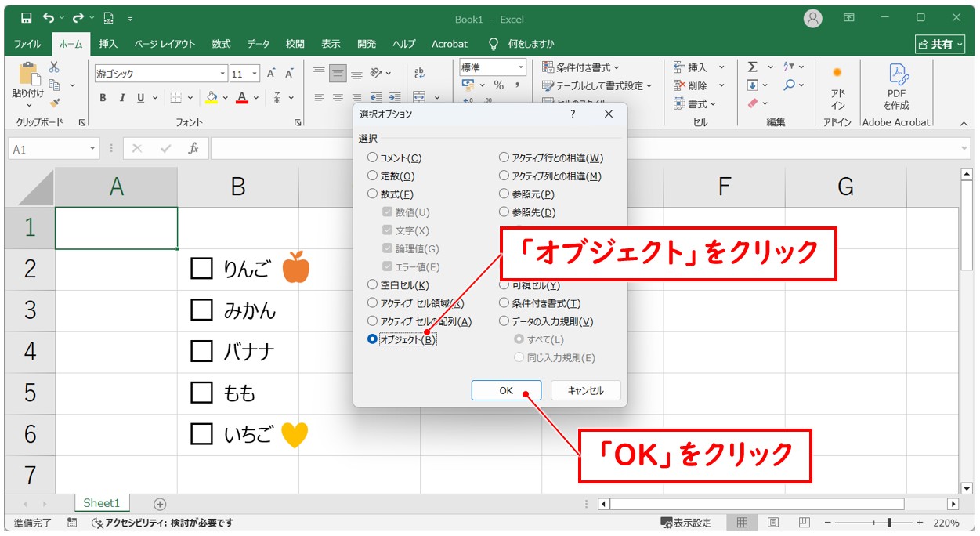The width and height of the screenshot is (980, 536).
Task: Center text horizontally
Action: pos(338,98)
